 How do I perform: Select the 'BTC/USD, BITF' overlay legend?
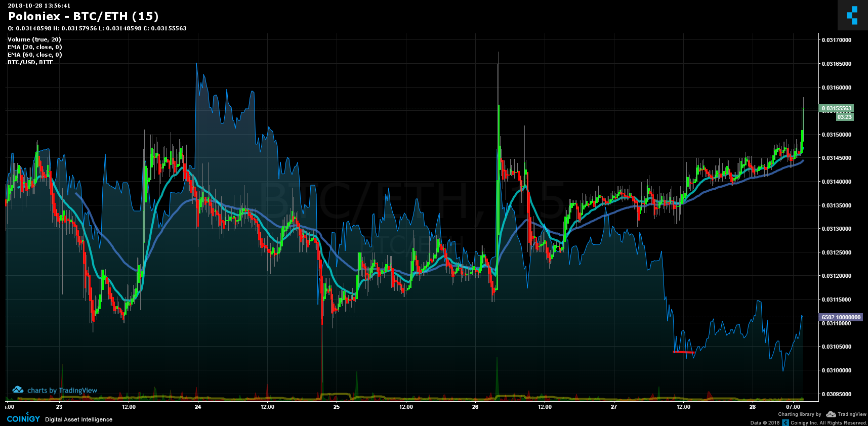30,62
